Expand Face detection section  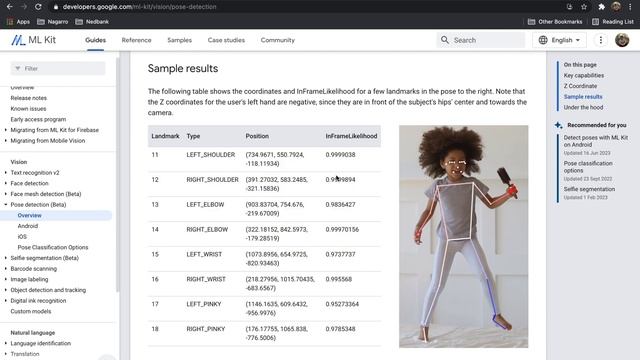(6, 183)
